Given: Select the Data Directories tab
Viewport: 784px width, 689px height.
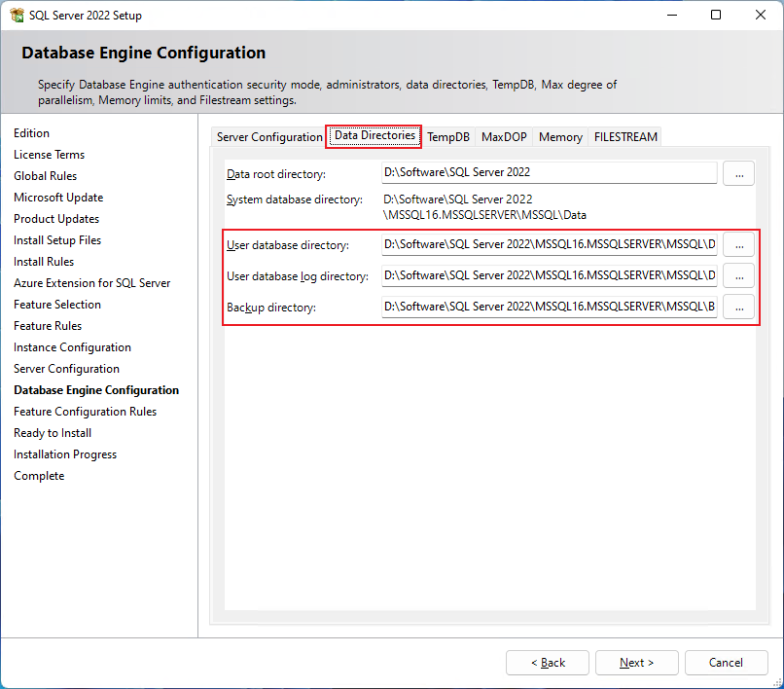Looking at the screenshot, I should point(374,135).
